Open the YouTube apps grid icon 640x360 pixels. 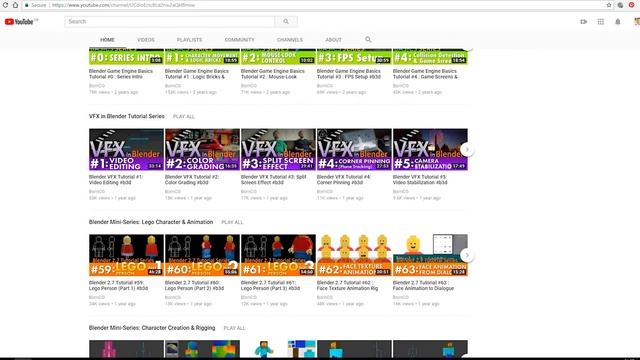[x=601, y=22]
